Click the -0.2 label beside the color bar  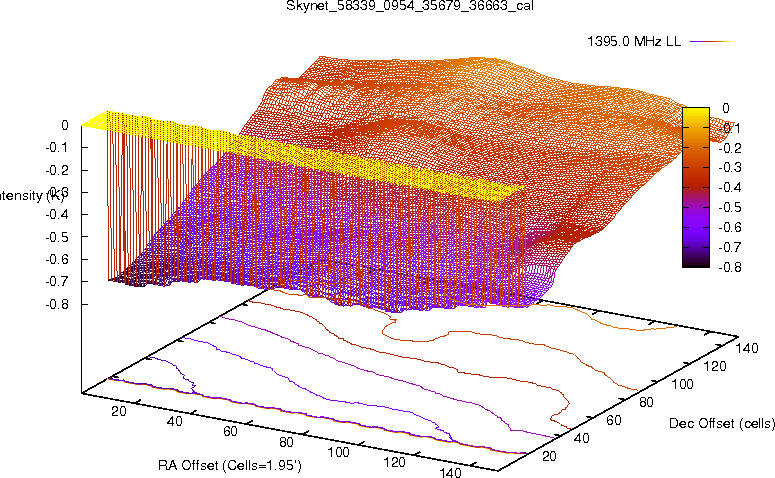coord(730,148)
